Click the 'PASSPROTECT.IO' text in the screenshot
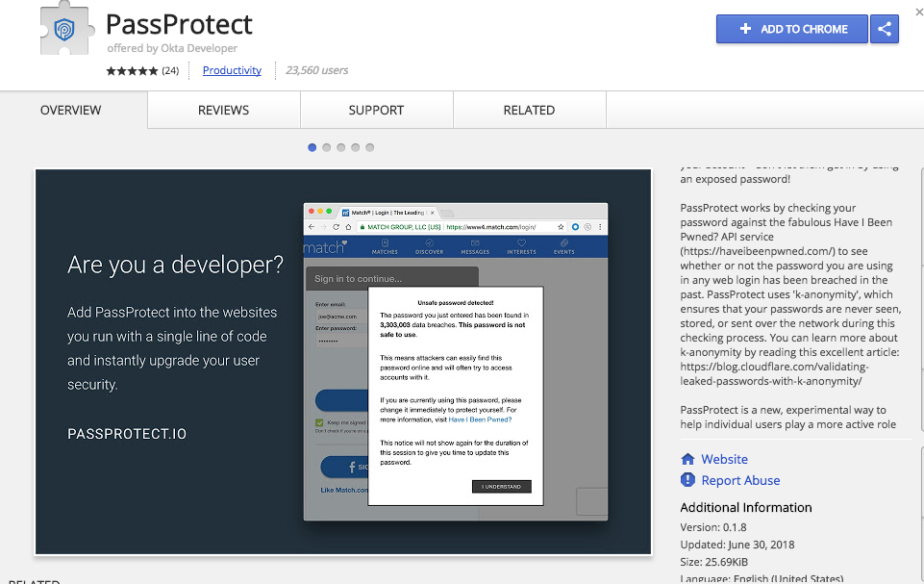 [127, 434]
